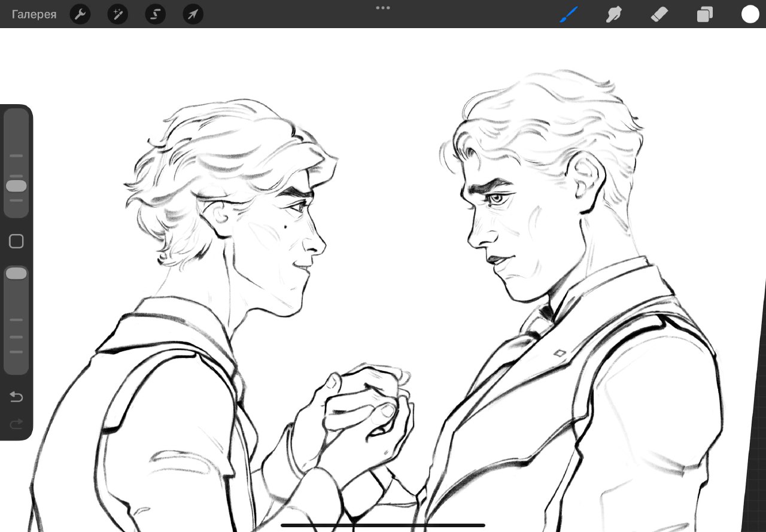Image resolution: width=766 pixels, height=532 pixels.
Task: Select the Brush tool
Action: point(569,14)
